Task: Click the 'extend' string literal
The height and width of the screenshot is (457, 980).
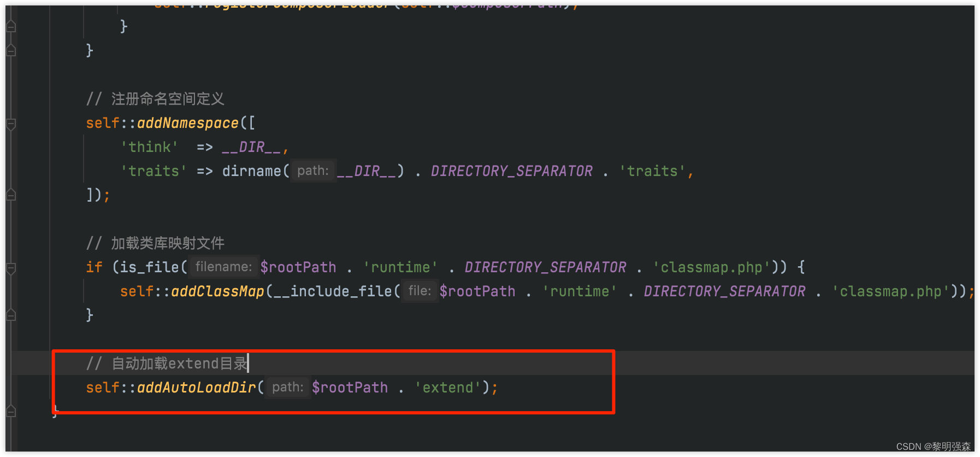Action: point(447,388)
